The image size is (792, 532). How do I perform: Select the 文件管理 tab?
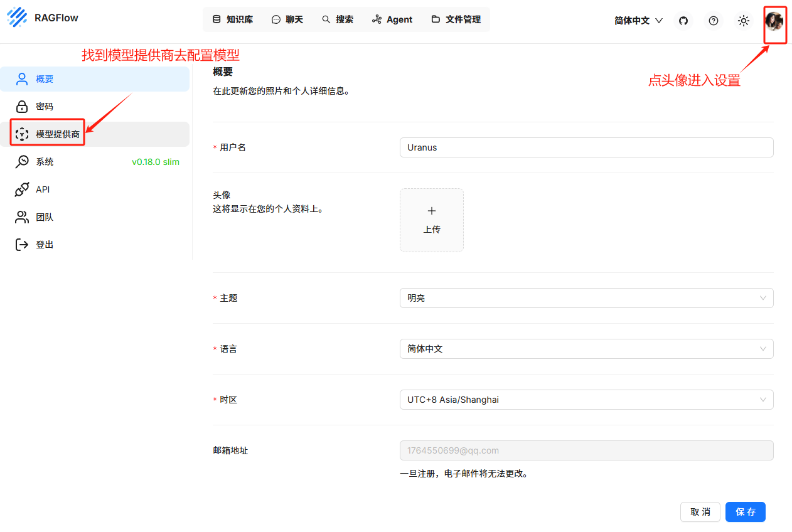[456, 19]
